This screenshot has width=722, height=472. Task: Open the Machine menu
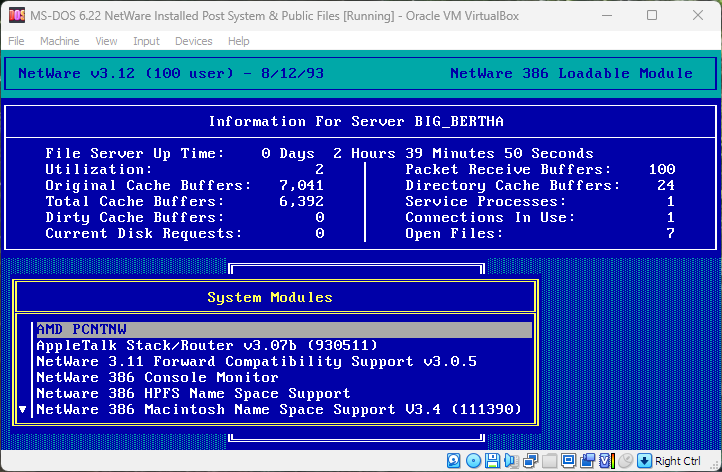[x=59, y=41]
